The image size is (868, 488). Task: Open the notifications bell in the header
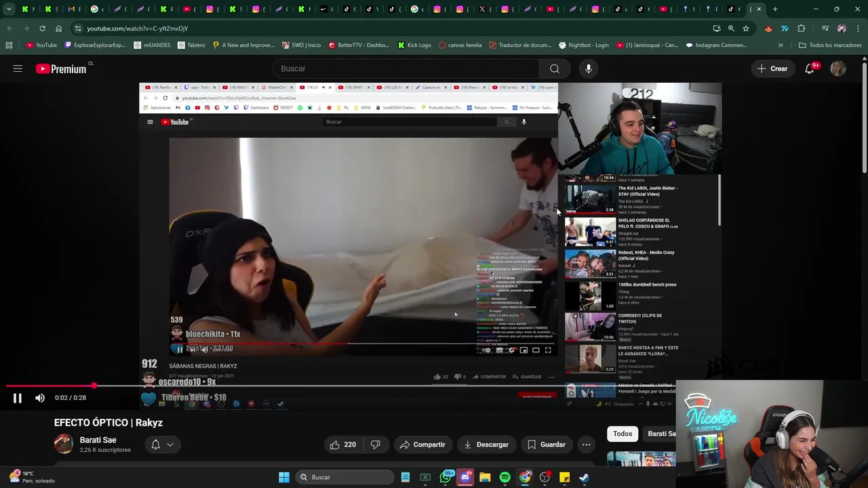pyautogui.click(x=810, y=68)
